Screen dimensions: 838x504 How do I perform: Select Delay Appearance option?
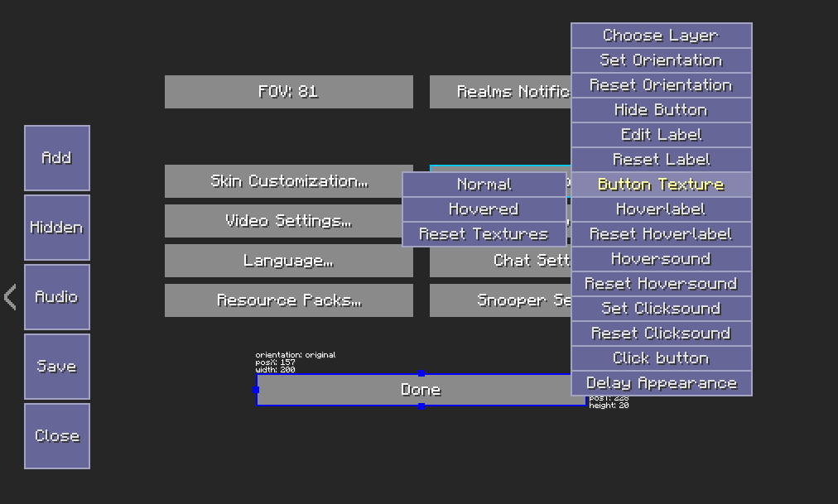coord(662,383)
